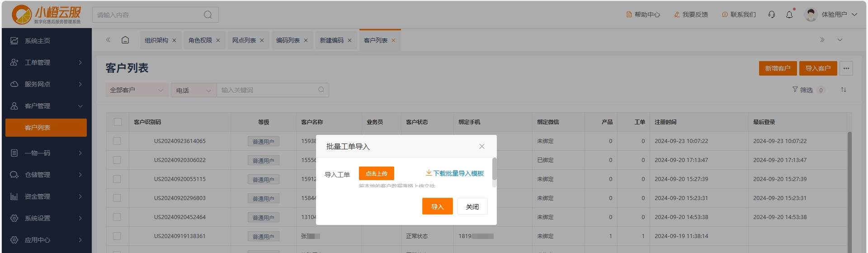The height and width of the screenshot is (253, 868).
Task: Toggle the select-all checkbox in table header
Action: click(x=118, y=122)
